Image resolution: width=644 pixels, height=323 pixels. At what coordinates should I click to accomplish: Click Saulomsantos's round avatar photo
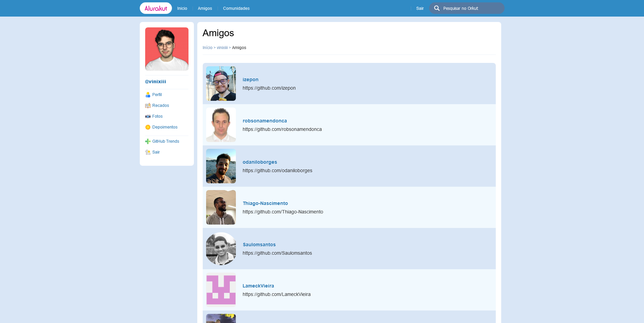click(221, 249)
